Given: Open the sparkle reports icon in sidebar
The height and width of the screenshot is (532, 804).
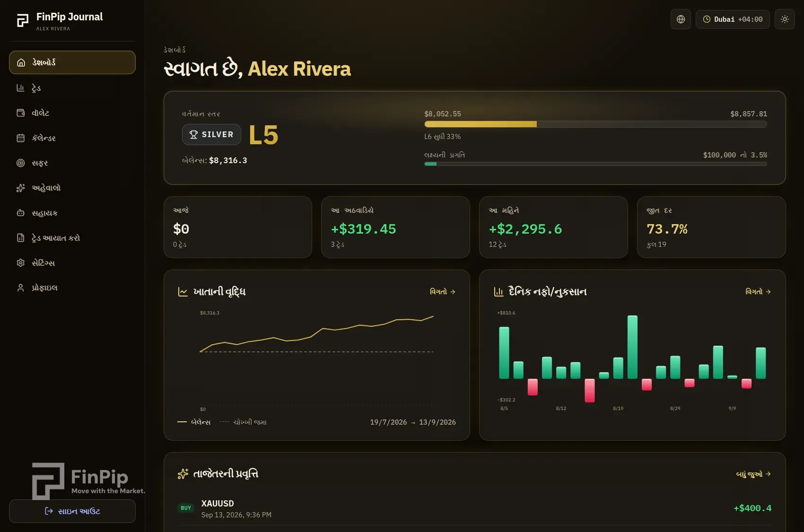Looking at the screenshot, I should [20, 188].
